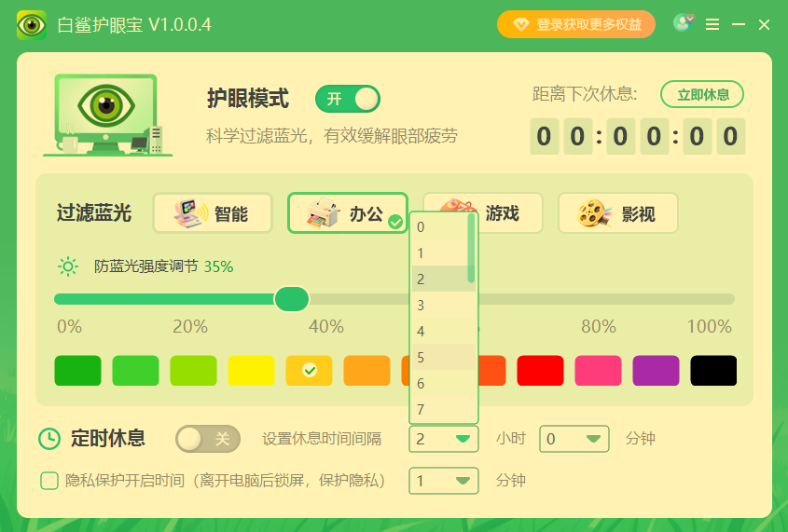
Task: Open the user avatar account icon
Action: pyautogui.click(x=683, y=23)
